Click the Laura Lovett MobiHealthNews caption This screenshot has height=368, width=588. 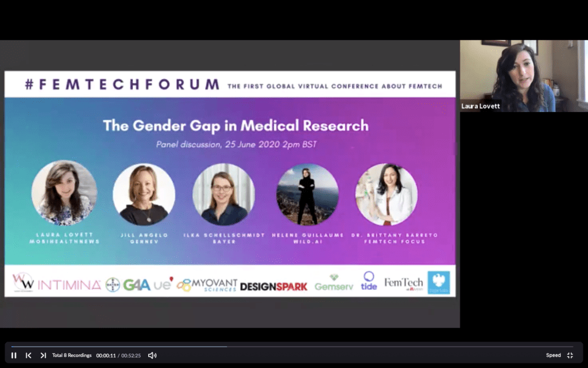click(64, 238)
